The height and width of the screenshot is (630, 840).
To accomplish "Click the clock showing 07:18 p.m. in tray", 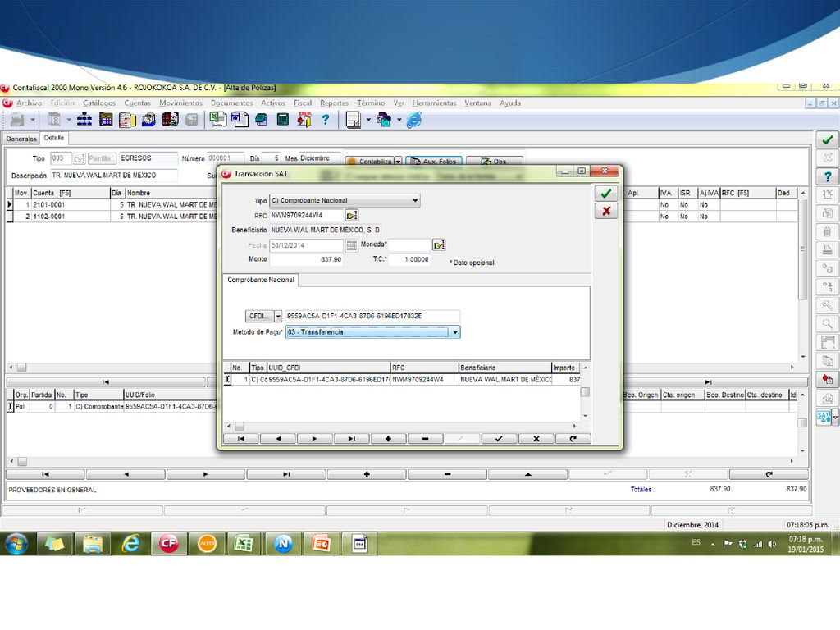I will coord(806,539).
